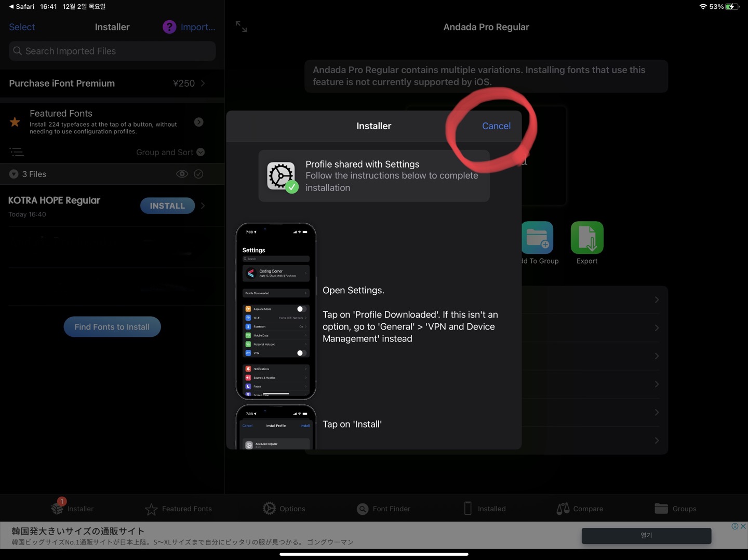Collapse the 3 Files section
This screenshot has height=560, width=748.
click(14, 174)
